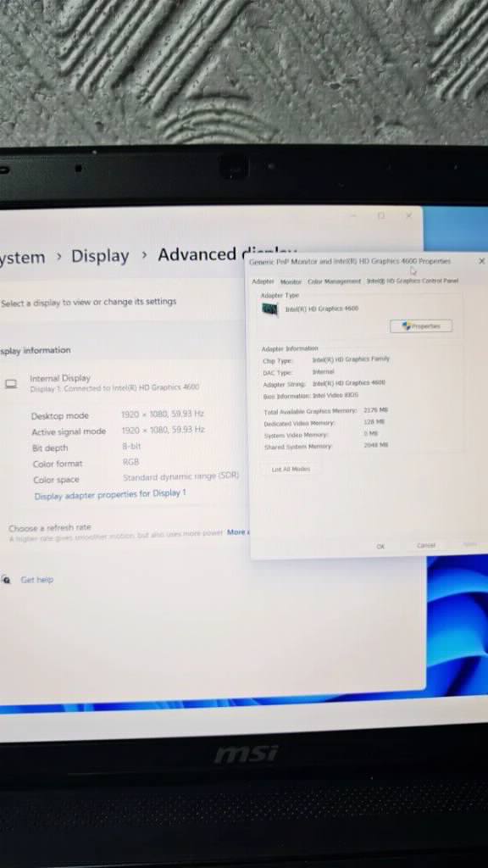This screenshot has height=868, width=488.
Task: Cancel the adapter properties dialog
Action: [x=426, y=545]
